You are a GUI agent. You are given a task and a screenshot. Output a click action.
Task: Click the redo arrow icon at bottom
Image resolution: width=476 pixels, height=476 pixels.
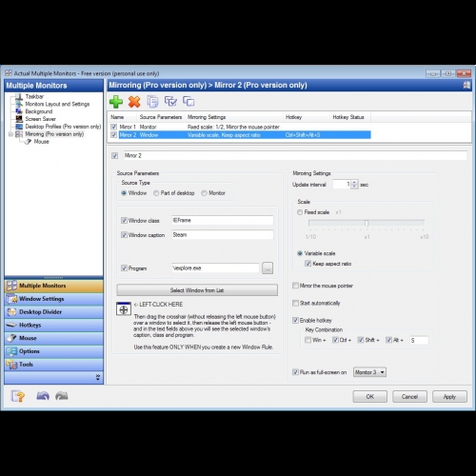62,396
